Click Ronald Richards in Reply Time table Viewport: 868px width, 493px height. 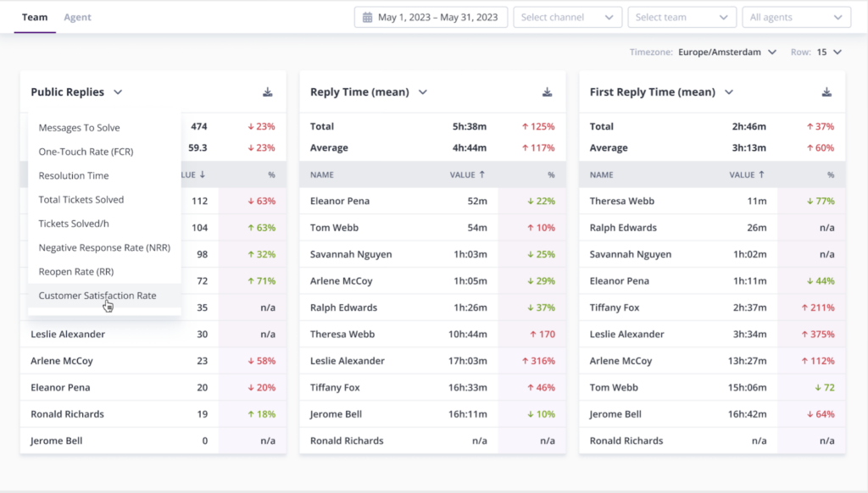347,440
